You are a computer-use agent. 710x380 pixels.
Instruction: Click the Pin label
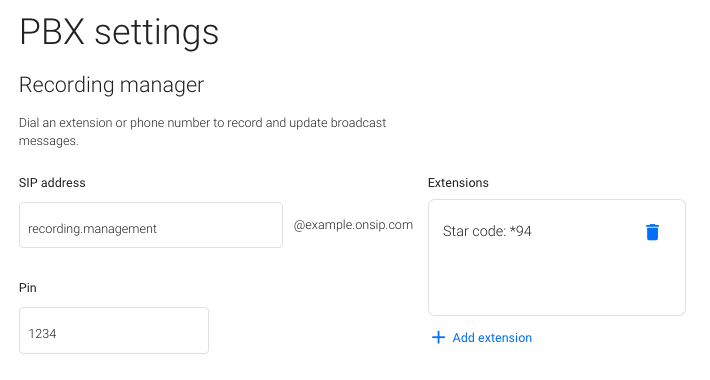click(x=28, y=288)
